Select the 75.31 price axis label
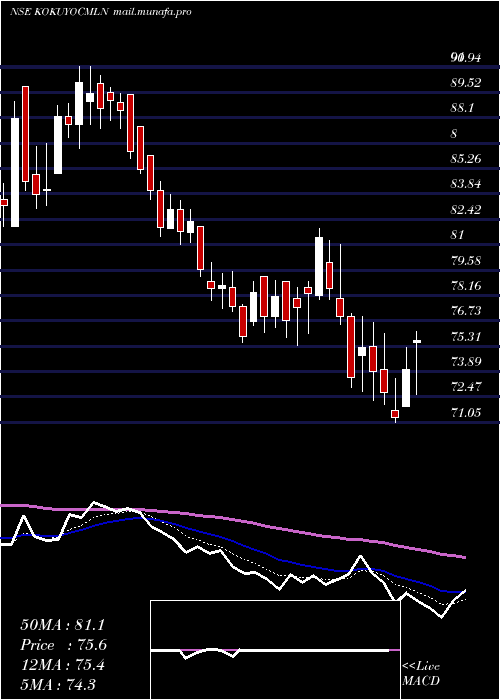 (x=466, y=336)
